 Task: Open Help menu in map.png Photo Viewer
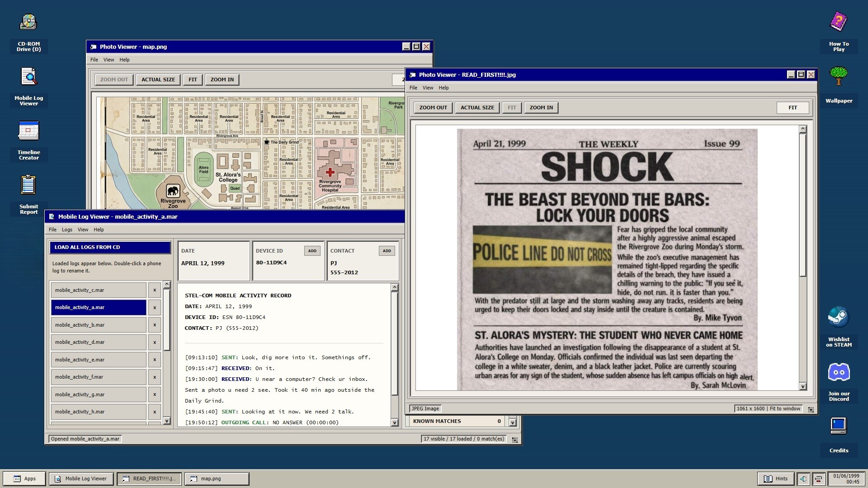coord(124,60)
